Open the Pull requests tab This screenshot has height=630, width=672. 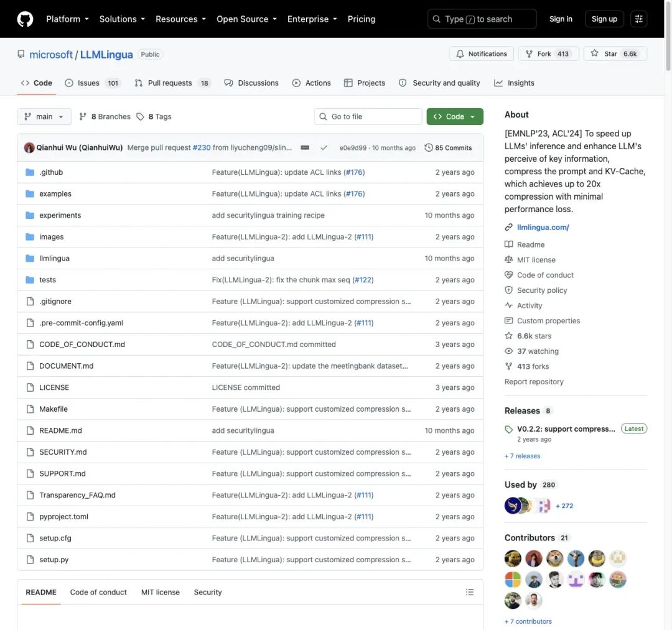click(x=173, y=83)
